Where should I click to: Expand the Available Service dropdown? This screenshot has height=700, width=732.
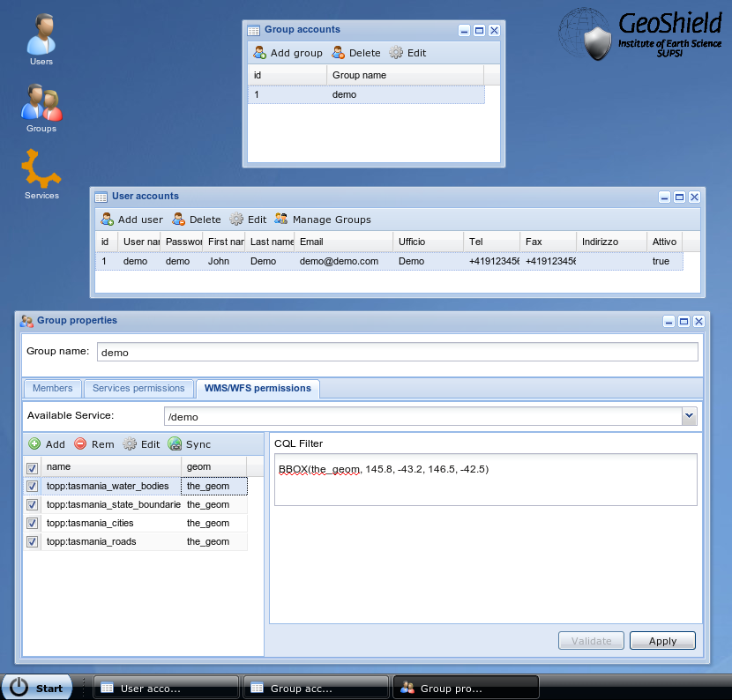[689, 416]
